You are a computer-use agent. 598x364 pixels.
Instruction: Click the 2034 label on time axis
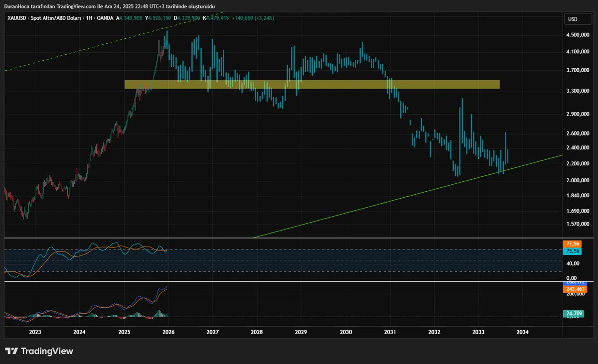coord(522,332)
